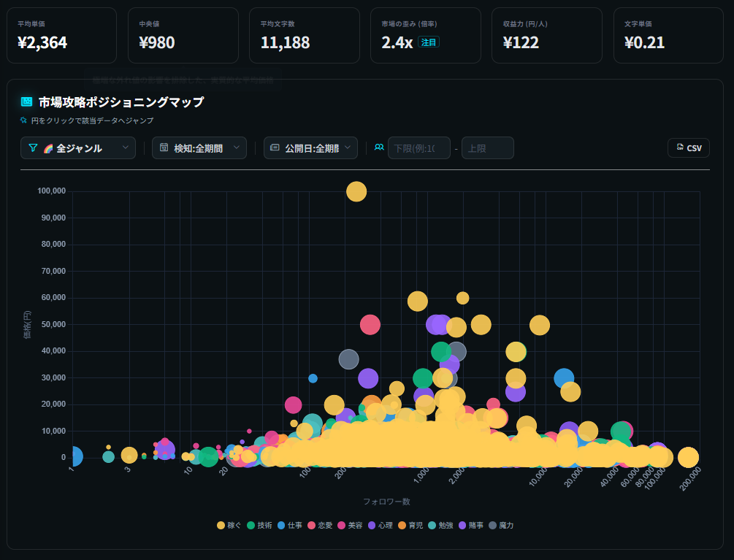Screen dimensions: 734x560
Task: Expand the 検知:全期間 dropdown
Action: click(199, 147)
